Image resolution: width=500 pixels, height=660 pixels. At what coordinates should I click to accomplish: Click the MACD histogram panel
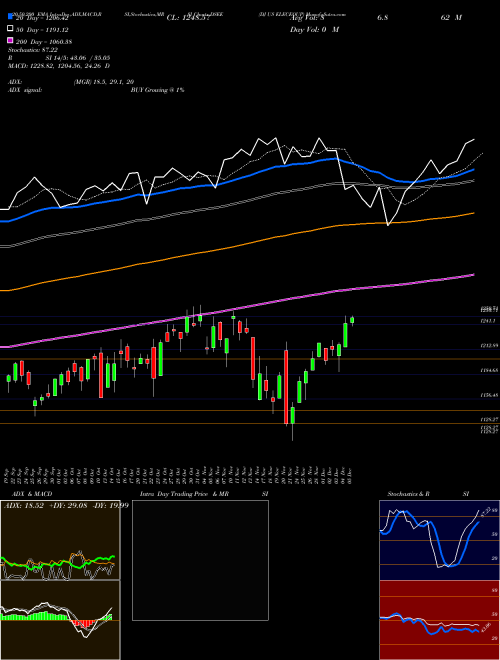[x=60, y=620]
